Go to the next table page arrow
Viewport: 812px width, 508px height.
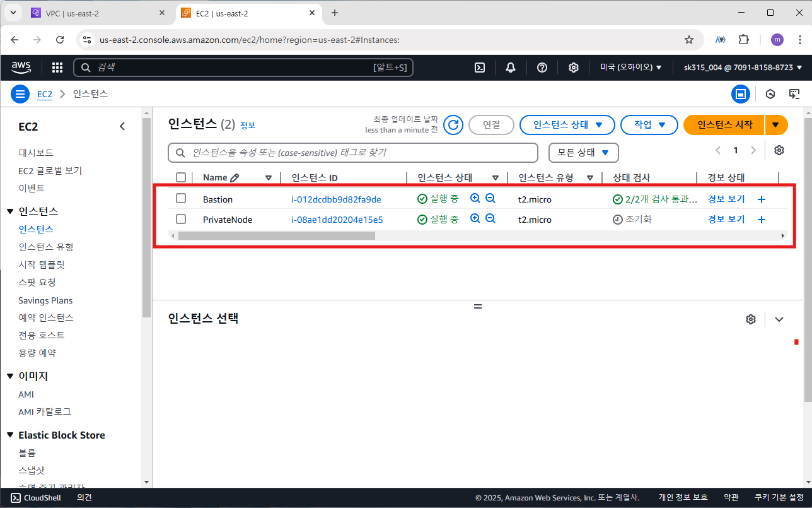753,150
